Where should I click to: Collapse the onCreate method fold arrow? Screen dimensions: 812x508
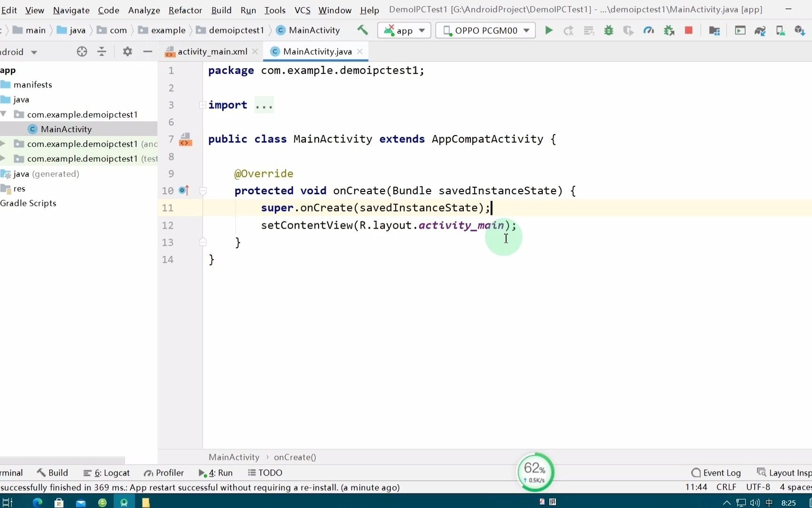(x=203, y=191)
